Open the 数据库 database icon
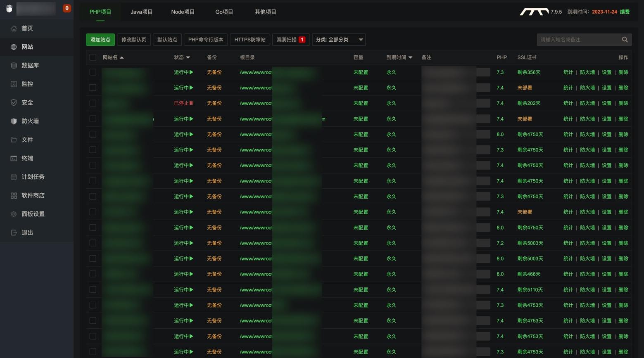644x358 pixels. click(14, 66)
